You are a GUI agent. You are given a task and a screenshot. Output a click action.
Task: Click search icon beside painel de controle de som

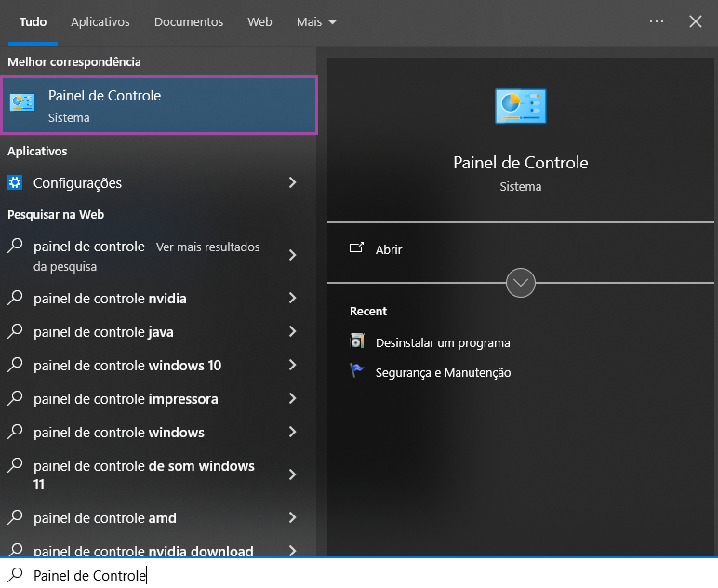(15, 465)
